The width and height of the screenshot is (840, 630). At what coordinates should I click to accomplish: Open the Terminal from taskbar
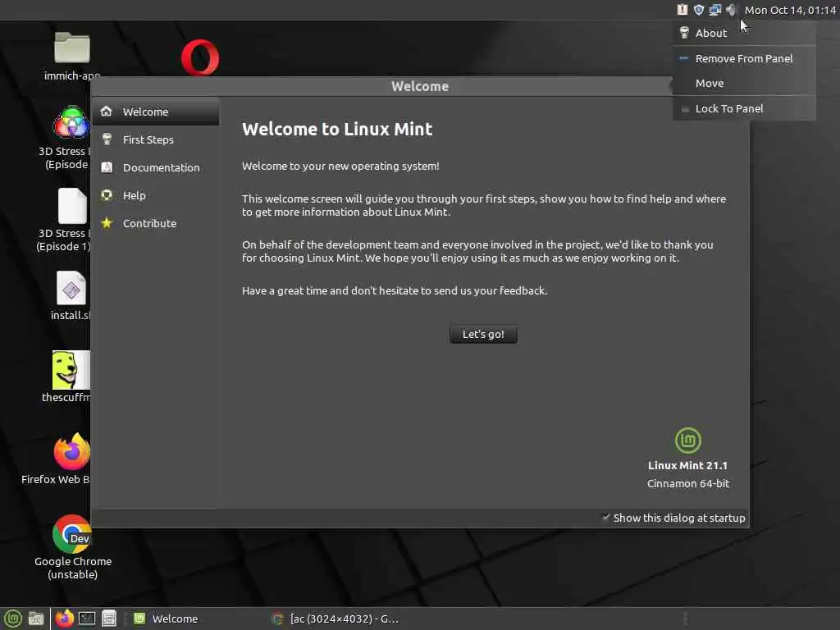coord(87,619)
